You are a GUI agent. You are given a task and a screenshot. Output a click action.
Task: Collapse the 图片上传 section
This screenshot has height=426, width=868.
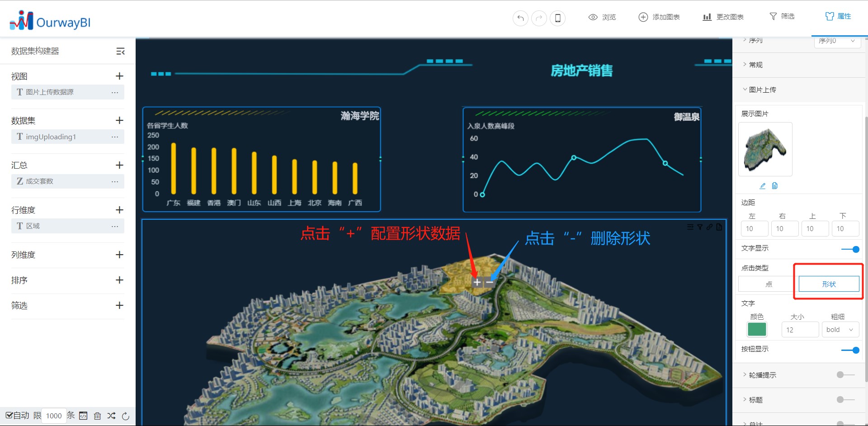point(759,90)
